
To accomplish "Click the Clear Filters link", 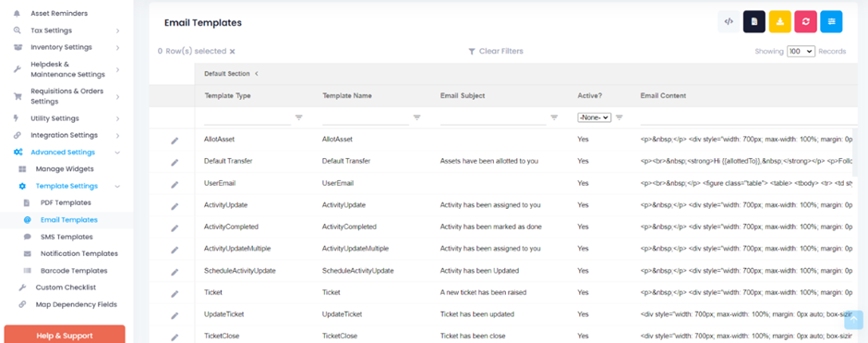I will (496, 51).
